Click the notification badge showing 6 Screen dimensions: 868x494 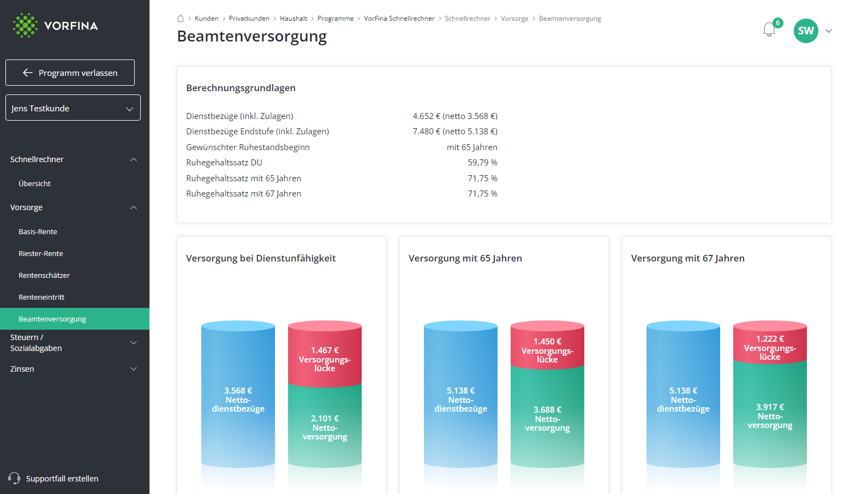tap(778, 23)
